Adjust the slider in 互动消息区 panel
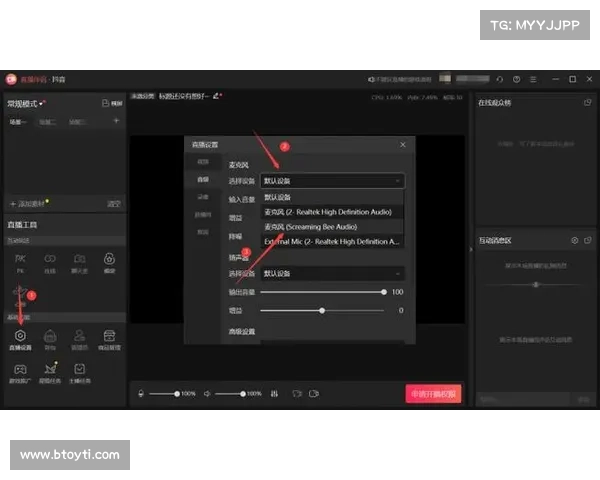Image resolution: width=600 pixels, height=480 pixels. point(536,284)
